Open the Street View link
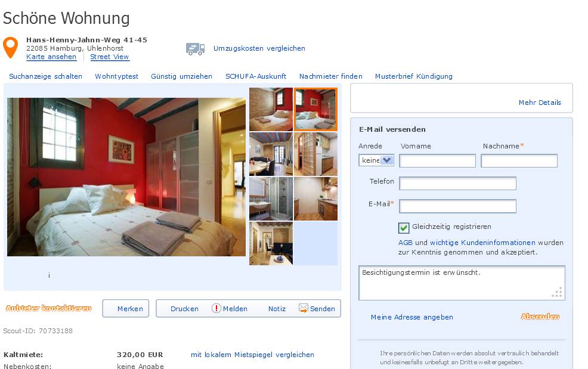The width and height of the screenshot is (588, 369). pyautogui.click(x=110, y=57)
